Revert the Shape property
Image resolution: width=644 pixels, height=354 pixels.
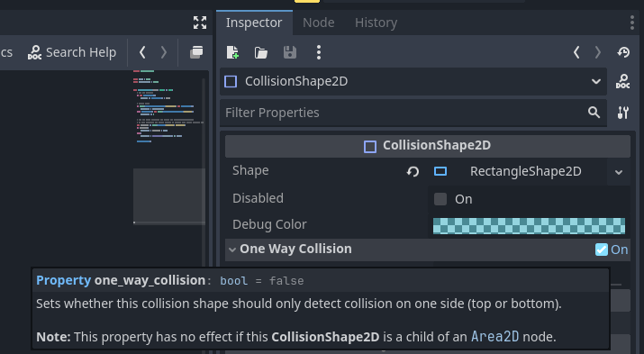click(413, 171)
